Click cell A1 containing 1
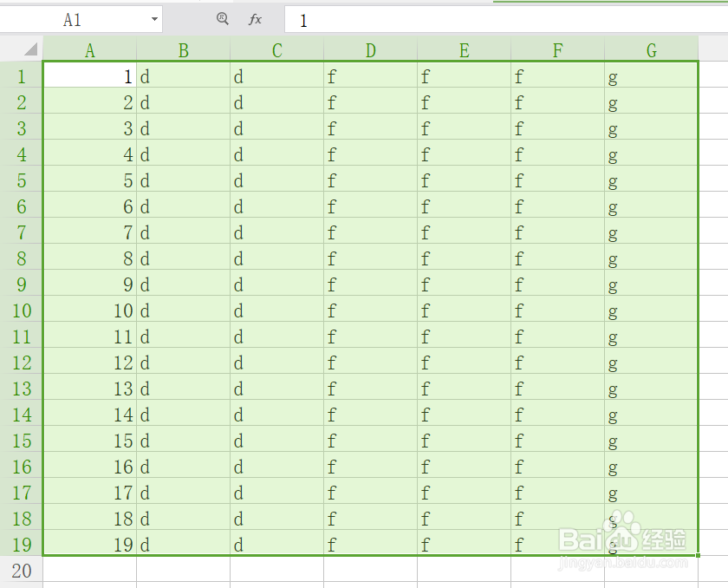 (89, 75)
